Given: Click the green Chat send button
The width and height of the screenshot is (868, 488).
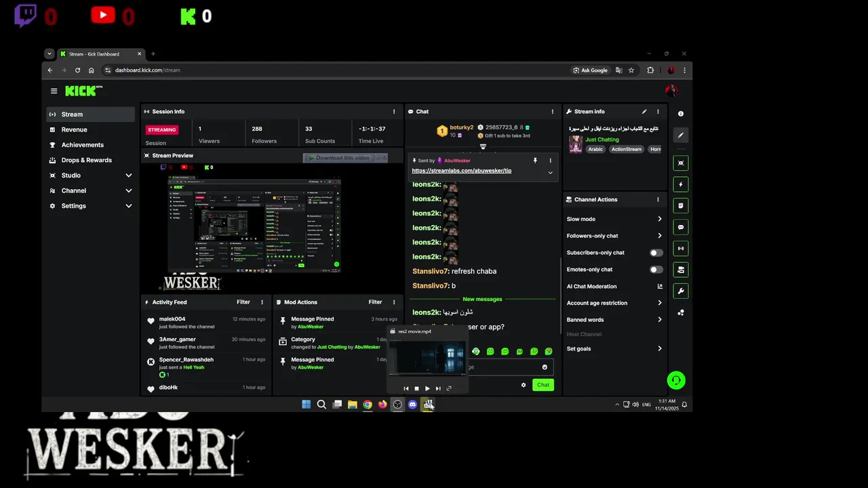Looking at the screenshot, I should point(543,385).
